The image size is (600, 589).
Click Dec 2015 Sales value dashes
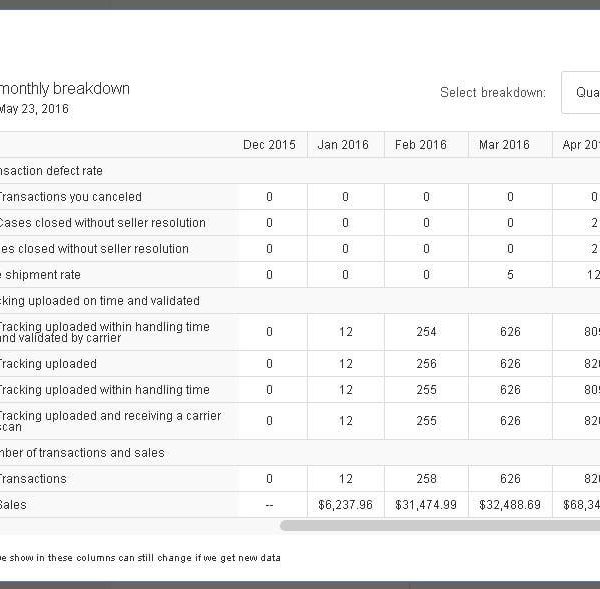point(269,505)
